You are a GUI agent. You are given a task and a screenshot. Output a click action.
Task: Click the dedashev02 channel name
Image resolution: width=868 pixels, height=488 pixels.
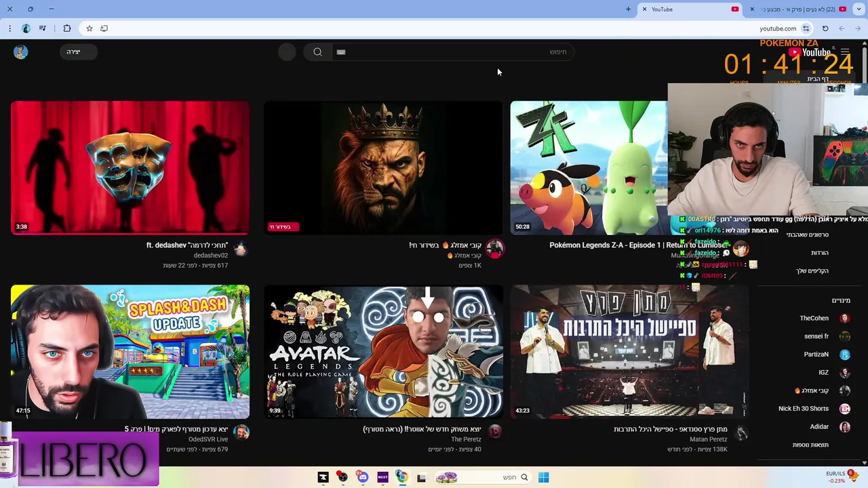point(210,256)
